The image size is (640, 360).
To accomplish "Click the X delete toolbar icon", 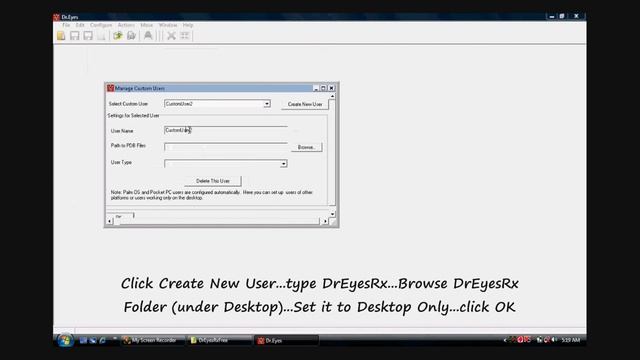I will tap(171, 36).
